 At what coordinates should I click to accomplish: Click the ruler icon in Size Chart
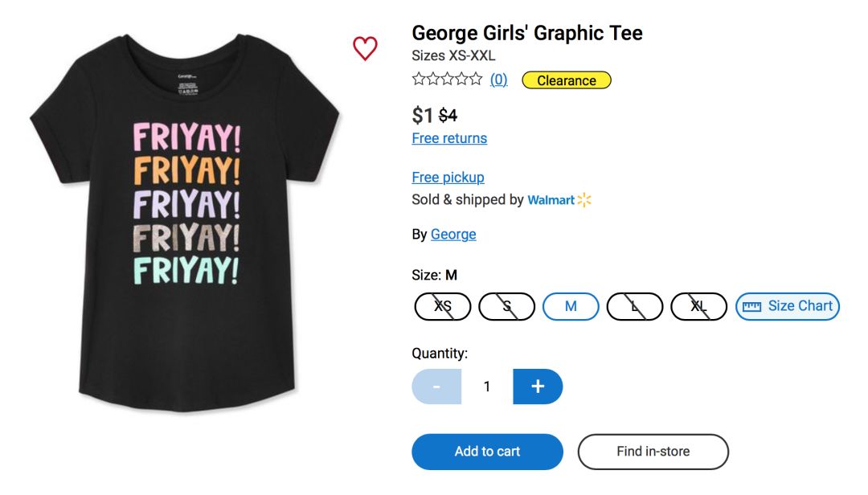[751, 306]
